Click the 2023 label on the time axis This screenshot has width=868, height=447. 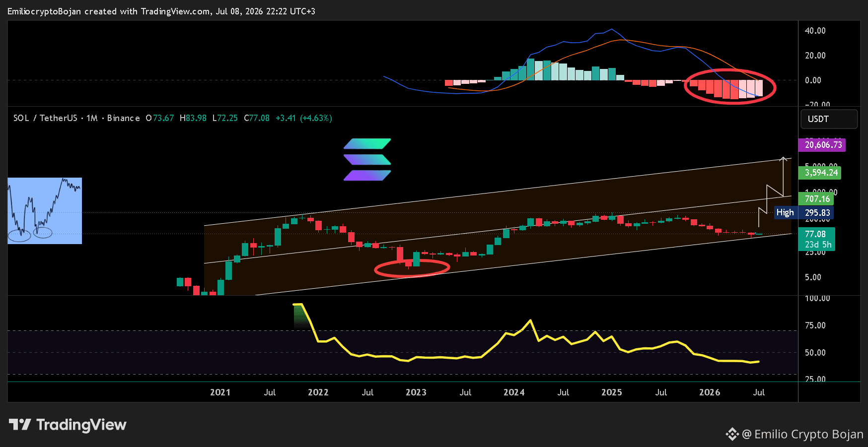tap(416, 392)
